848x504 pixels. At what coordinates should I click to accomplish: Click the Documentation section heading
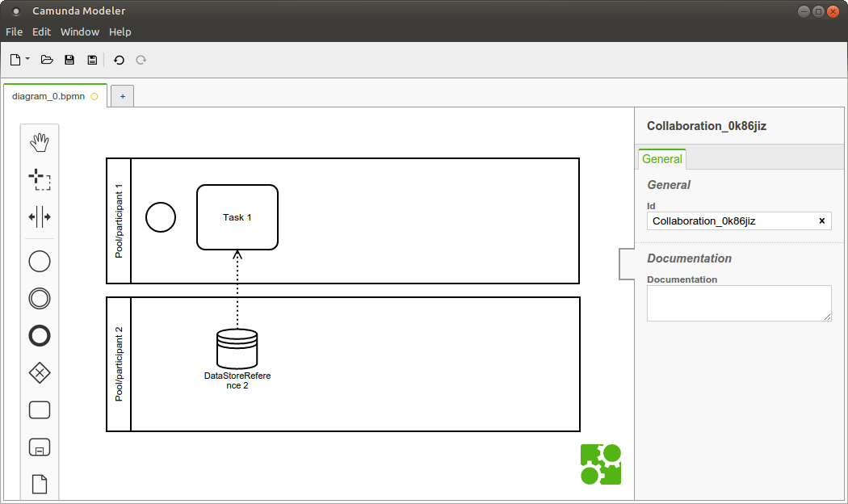[690, 258]
